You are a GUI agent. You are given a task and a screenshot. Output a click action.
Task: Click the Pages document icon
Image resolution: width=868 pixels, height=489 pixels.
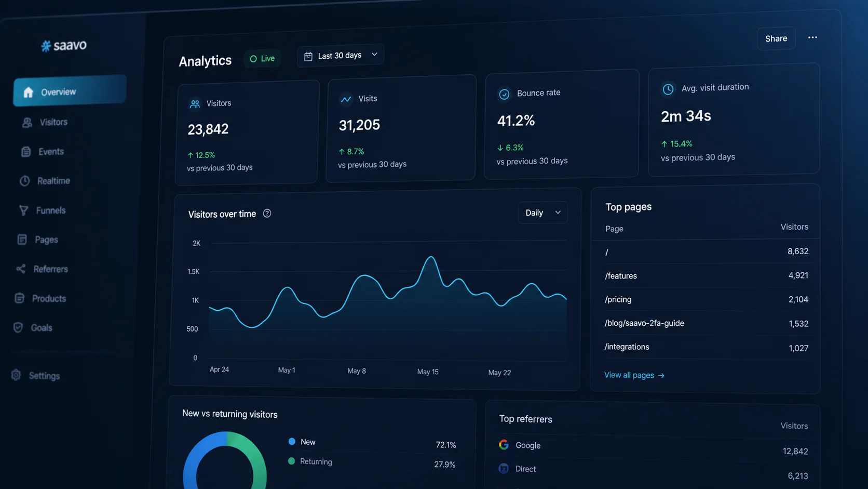coord(22,240)
